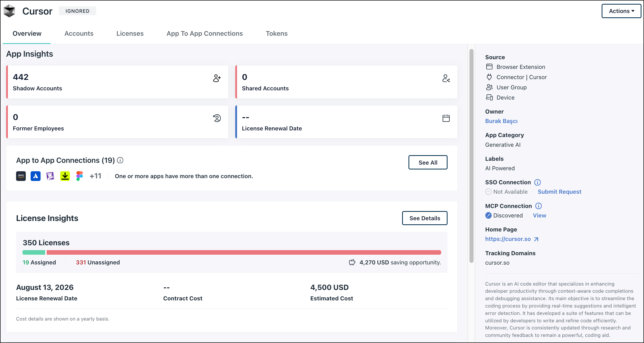Image resolution: width=644 pixels, height=343 pixels.
Task: Click the IGNORED status badge
Action: point(78,11)
